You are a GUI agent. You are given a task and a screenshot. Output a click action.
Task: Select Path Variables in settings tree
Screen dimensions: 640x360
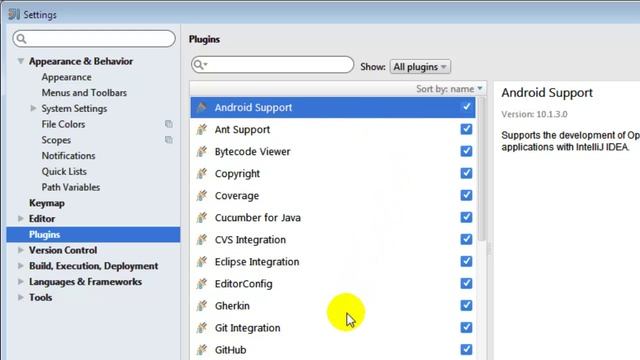(71, 187)
